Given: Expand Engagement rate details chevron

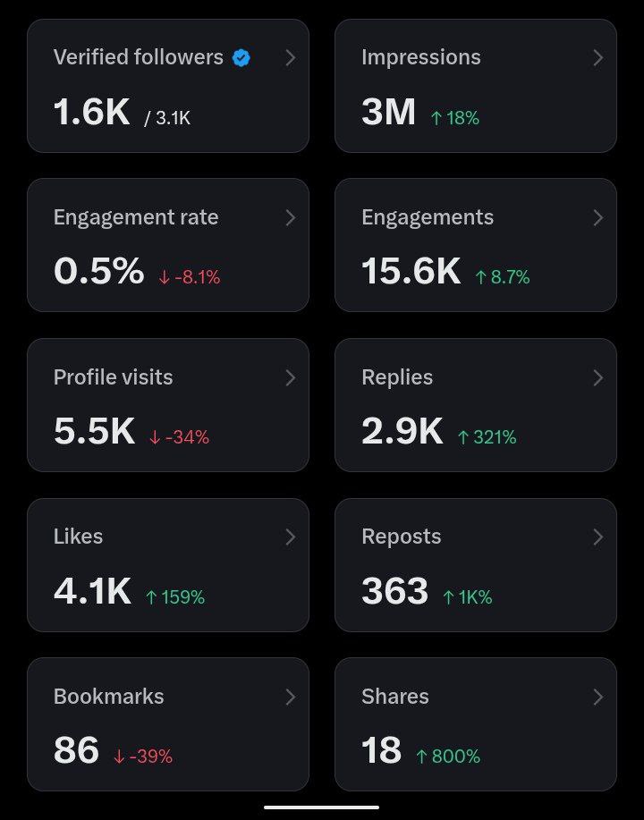Looking at the screenshot, I should coord(290,218).
